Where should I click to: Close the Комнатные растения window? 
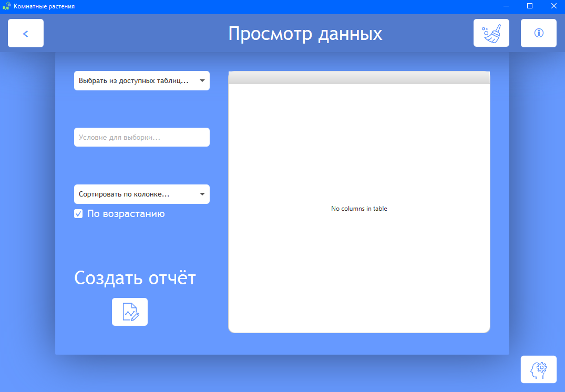coord(553,6)
